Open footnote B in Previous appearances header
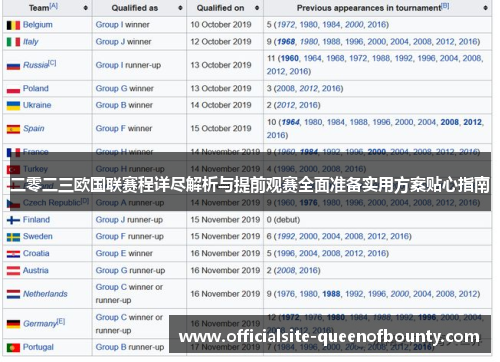This screenshot has width=500, height=362. tap(445, 6)
